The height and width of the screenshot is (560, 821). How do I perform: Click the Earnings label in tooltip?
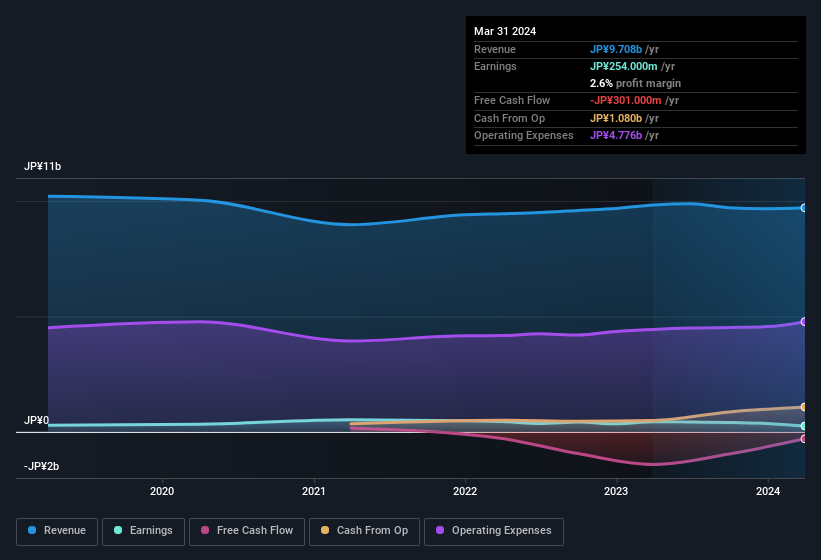tap(495, 66)
